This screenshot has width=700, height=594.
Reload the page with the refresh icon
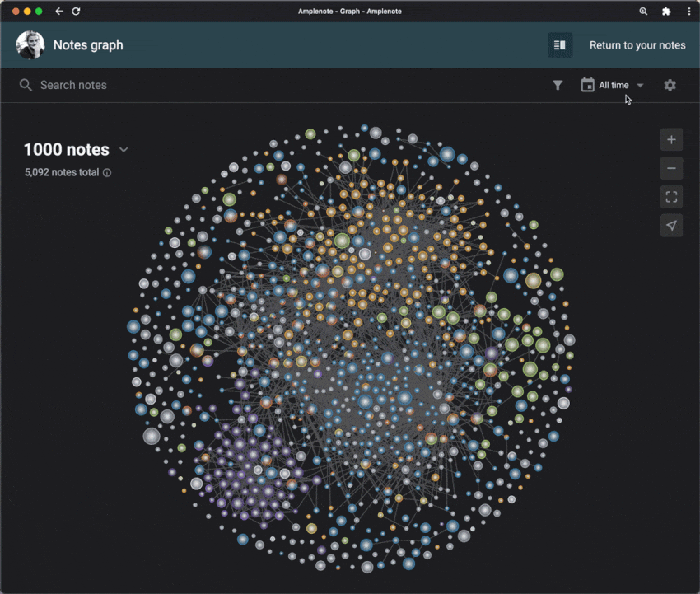(76, 12)
